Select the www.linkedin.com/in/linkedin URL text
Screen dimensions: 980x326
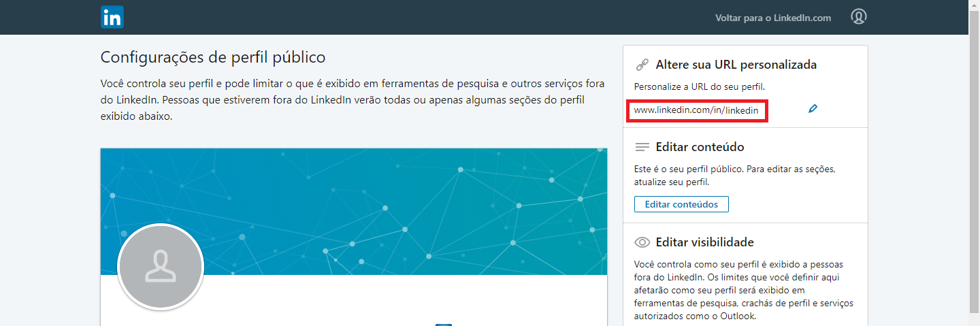pos(696,110)
